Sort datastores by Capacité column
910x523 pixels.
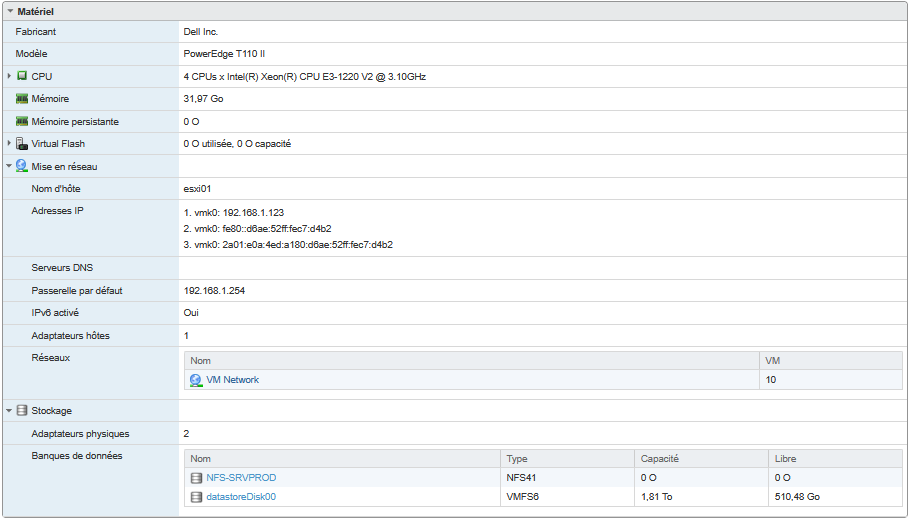click(660, 459)
